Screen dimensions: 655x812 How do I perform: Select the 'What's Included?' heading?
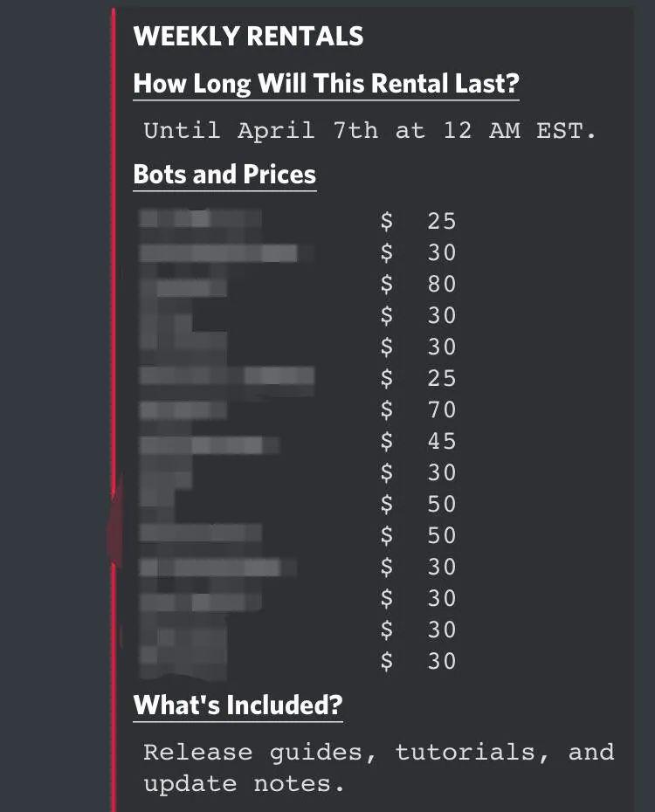click(238, 705)
